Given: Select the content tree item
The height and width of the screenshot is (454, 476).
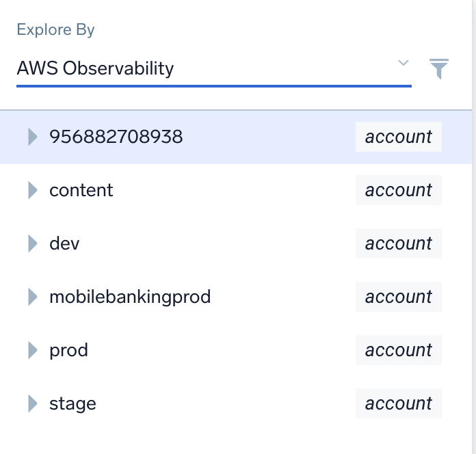Looking at the screenshot, I should click(x=81, y=190).
